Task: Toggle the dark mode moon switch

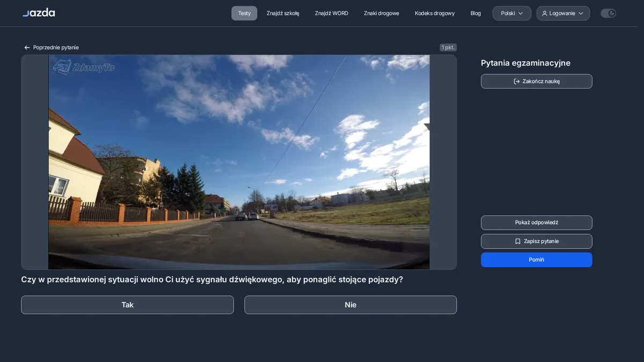Action: coord(608,13)
